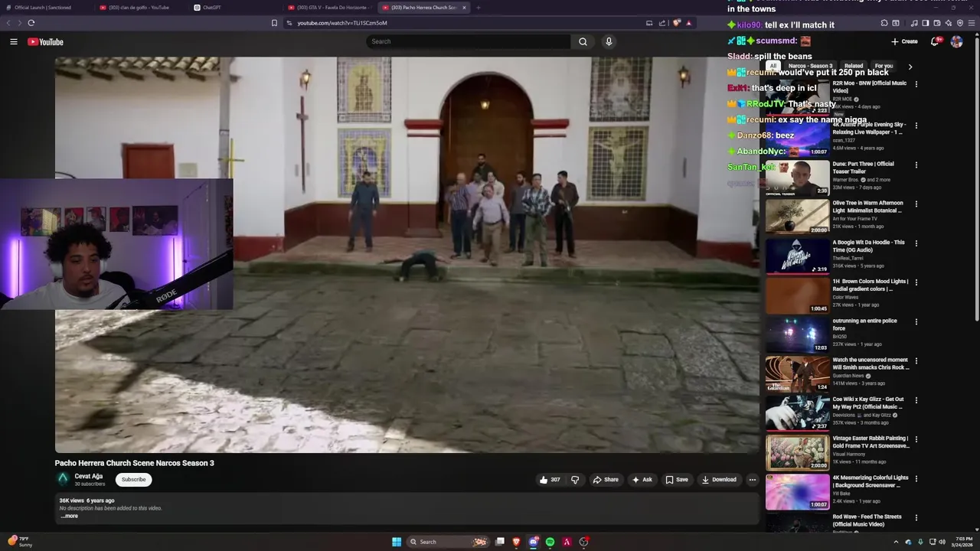Download the video using Download button
Image resolution: width=980 pixels, height=551 pixels.
pyautogui.click(x=719, y=480)
